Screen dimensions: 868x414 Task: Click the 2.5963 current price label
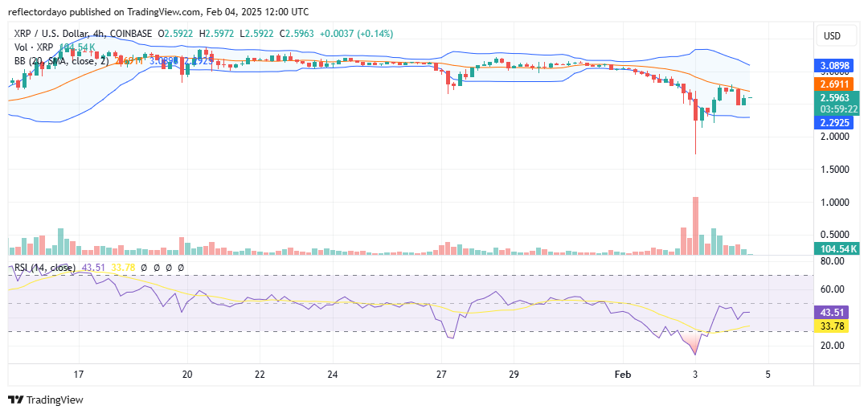coord(833,98)
